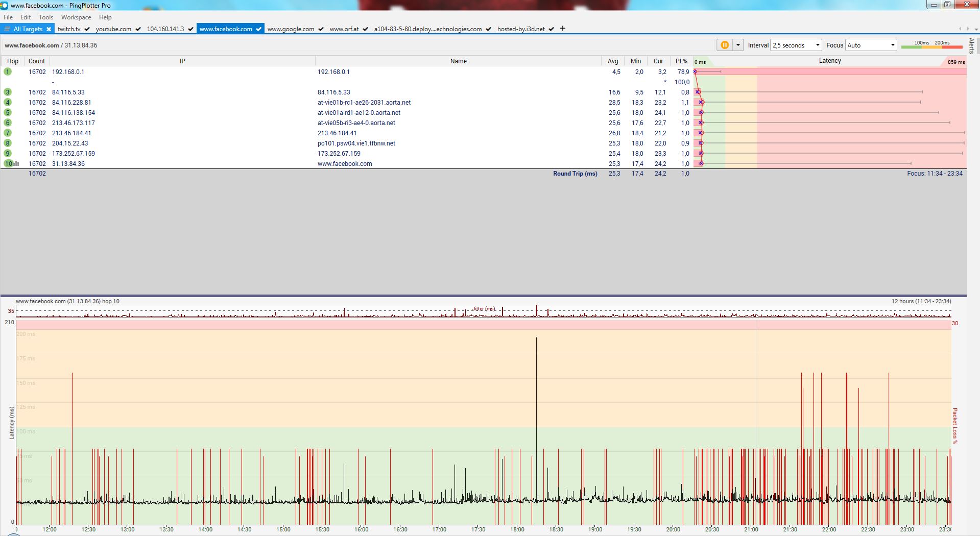The width and height of the screenshot is (980, 536).
Task: Toggle the checkmark on twitch.tv tab
Action: tap(87, 29)
